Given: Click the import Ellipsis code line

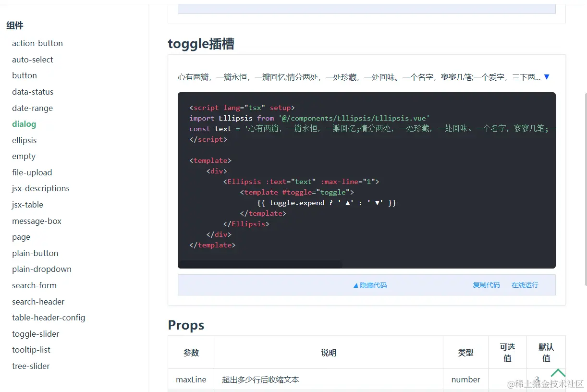Looking at the screenshot, I should 310,118.
